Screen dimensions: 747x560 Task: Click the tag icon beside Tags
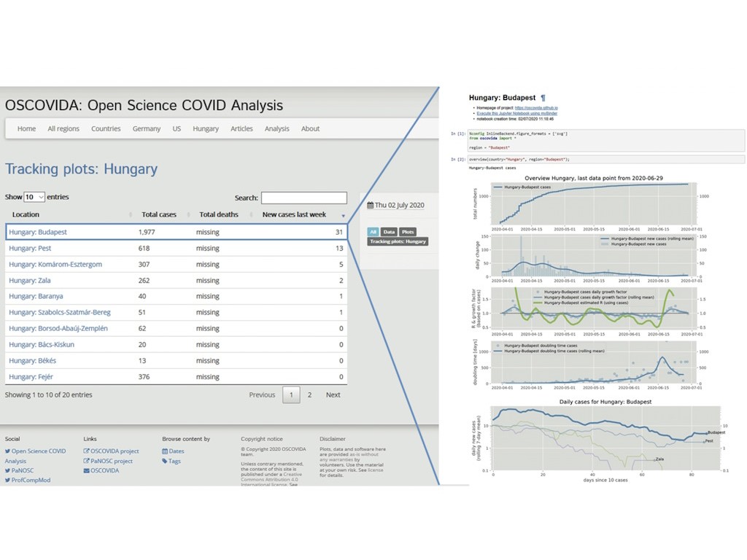165,461
